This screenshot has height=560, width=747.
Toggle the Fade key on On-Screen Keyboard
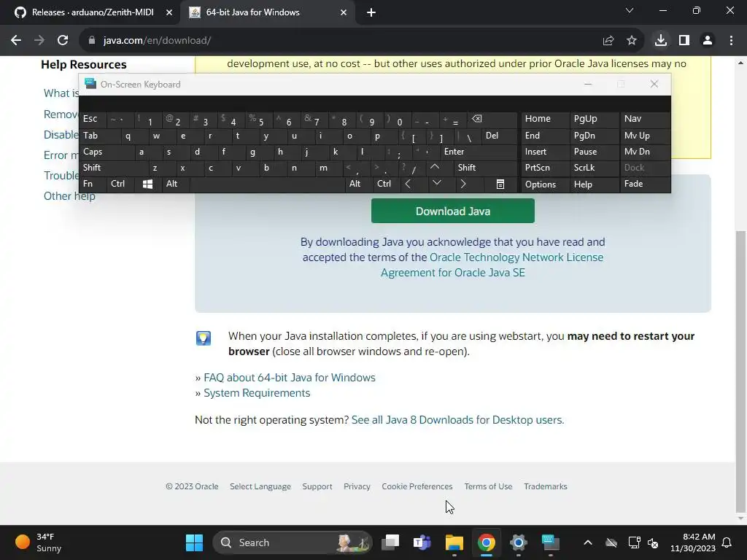[645, 184]
